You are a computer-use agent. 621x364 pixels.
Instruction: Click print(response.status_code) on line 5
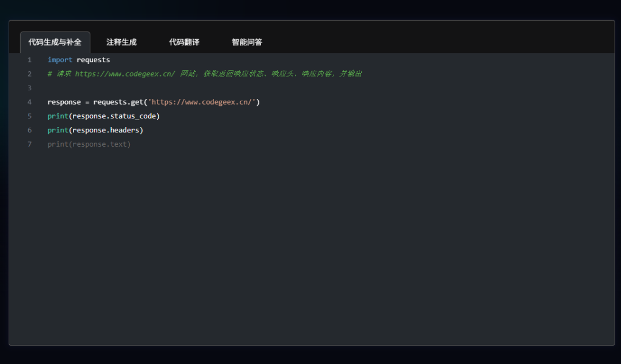[x=103, y=116]
